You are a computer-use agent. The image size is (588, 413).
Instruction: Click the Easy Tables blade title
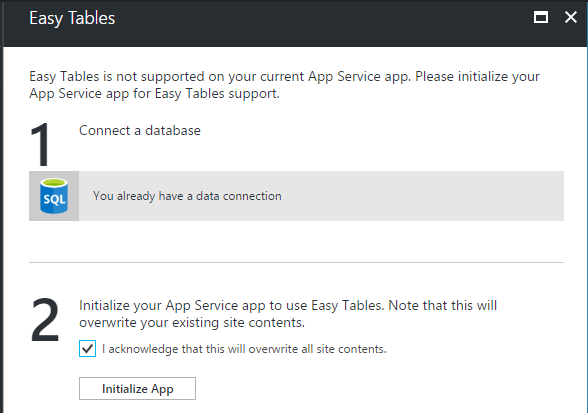click(x=72, y=18)
